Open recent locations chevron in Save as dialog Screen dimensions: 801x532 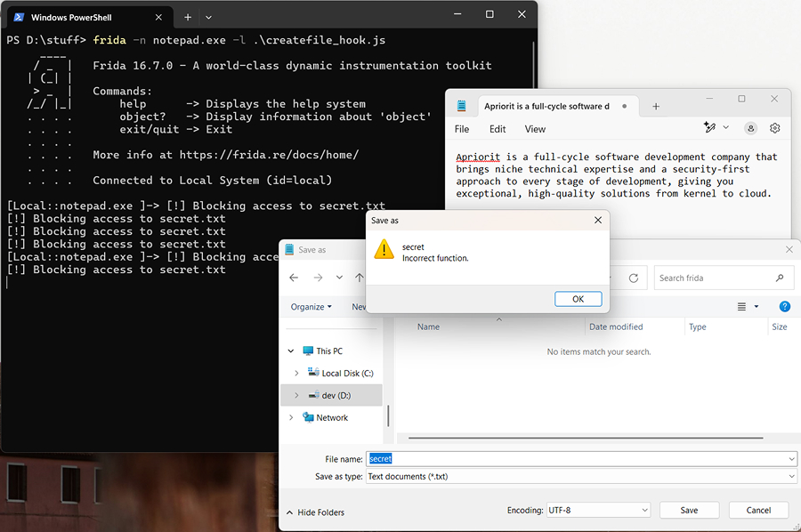click(x=339, y=278)
